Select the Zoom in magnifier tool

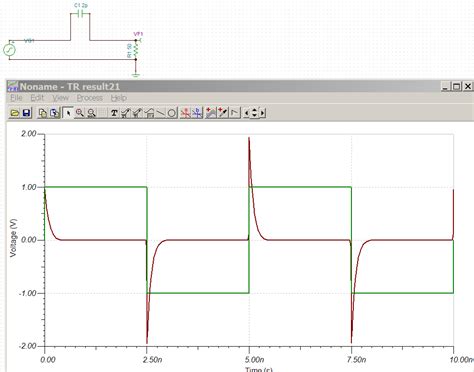point(80,113)
